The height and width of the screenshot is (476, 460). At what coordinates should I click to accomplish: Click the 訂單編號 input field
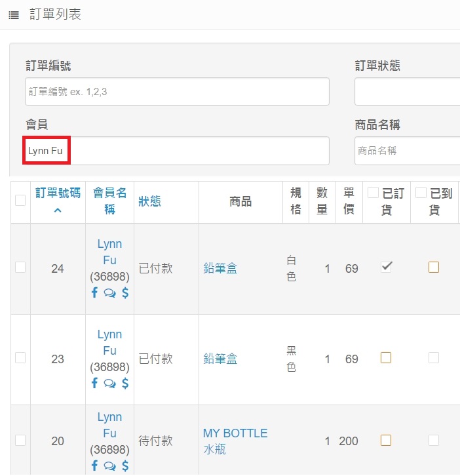177,92
